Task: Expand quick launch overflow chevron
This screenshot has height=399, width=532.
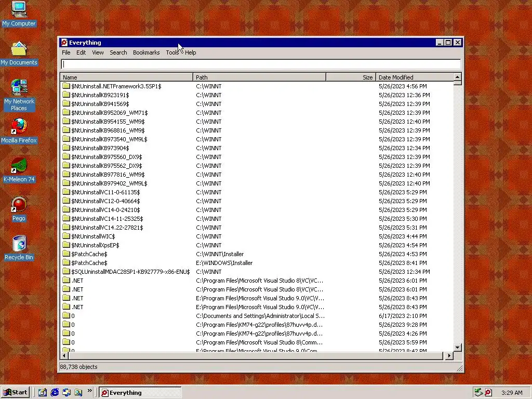Action: pyautogui.click(x=89, y=391)
